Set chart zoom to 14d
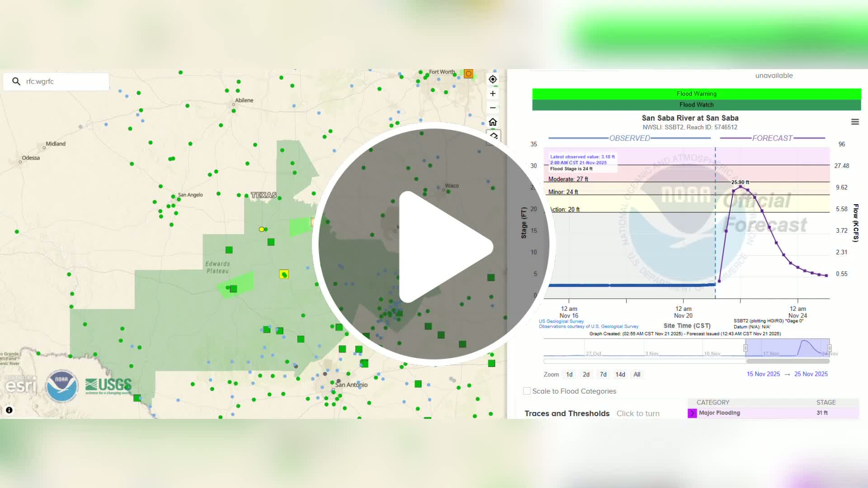The width and height of the screenshot is (868, 488). click(620, 374)
